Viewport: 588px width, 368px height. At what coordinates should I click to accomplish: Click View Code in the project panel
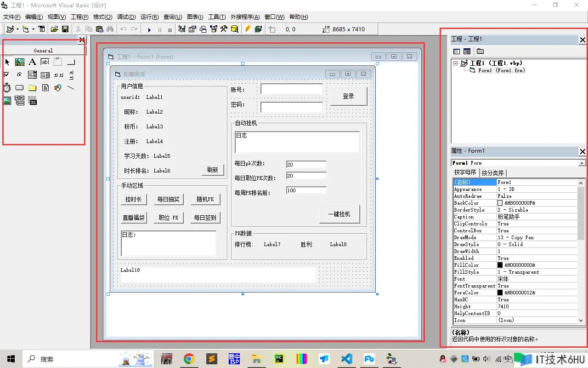(x=457, y=51)
